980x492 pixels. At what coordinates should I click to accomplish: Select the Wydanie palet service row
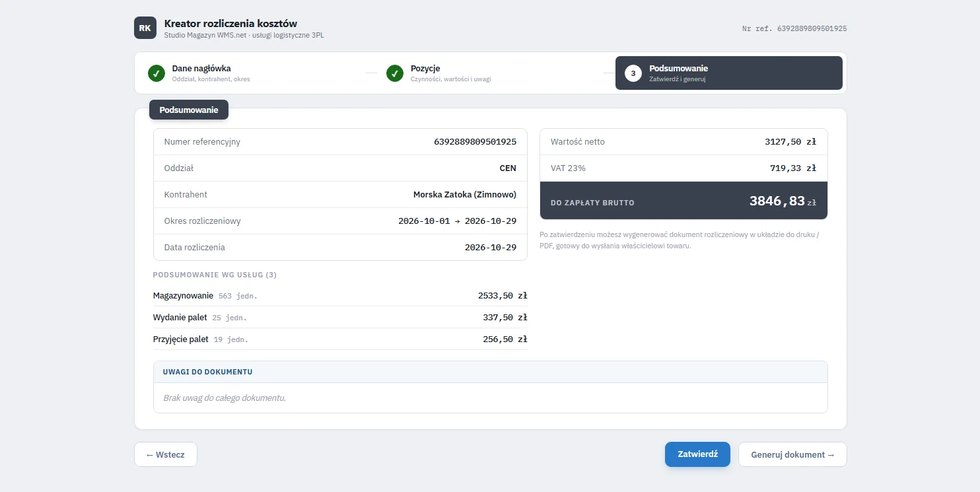[x=340, y=318]
